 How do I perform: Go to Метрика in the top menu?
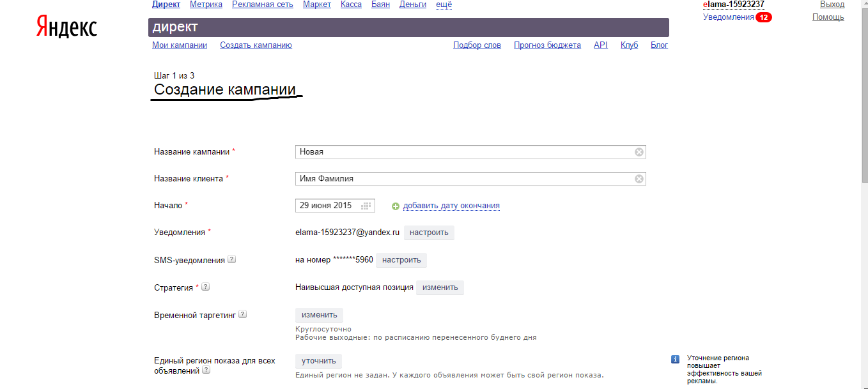[x=206, y=4]
